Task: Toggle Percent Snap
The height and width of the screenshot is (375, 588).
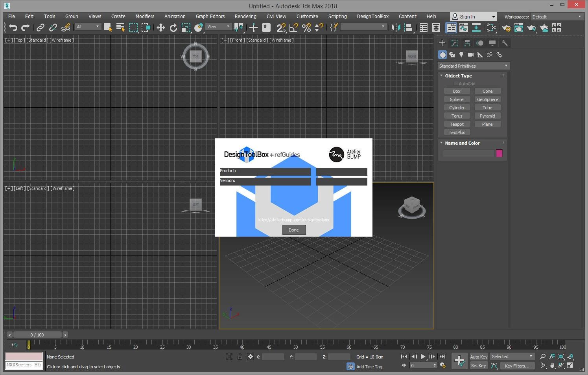Action: pos(306,28)
